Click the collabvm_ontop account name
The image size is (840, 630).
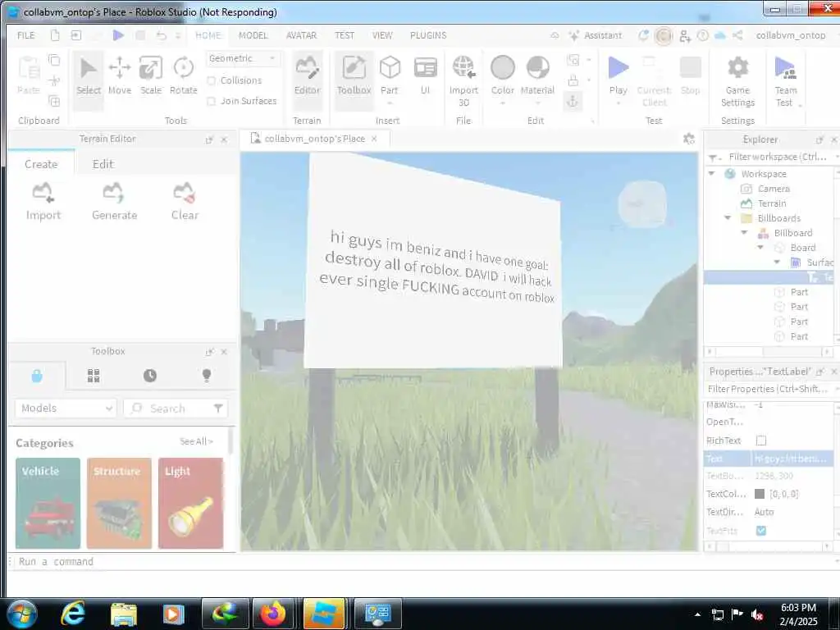pyautogui.click(x=791, y=35)
